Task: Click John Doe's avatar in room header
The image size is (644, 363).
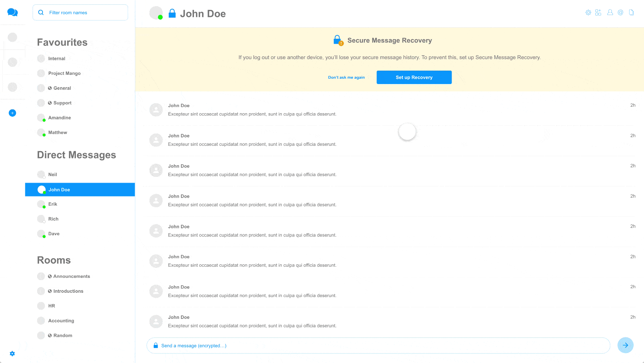Action: coord(156,13)
